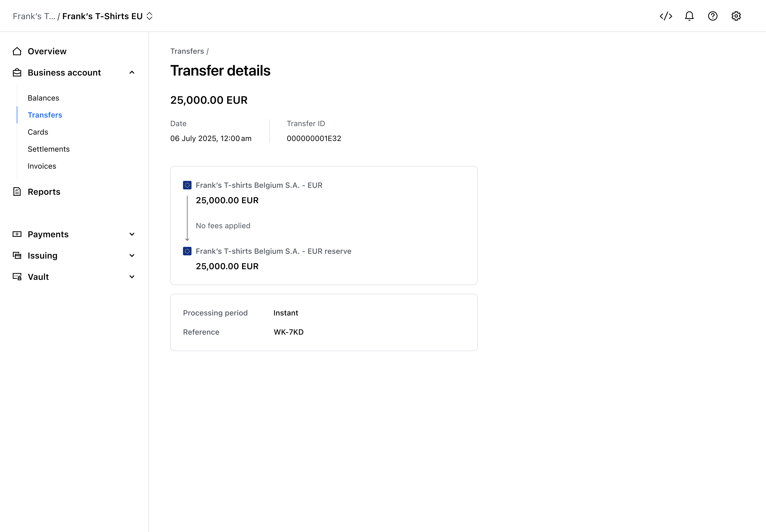The image size is (766, 532).
Task: Expand the Issuing section chevron
Action: coord(132,256)
